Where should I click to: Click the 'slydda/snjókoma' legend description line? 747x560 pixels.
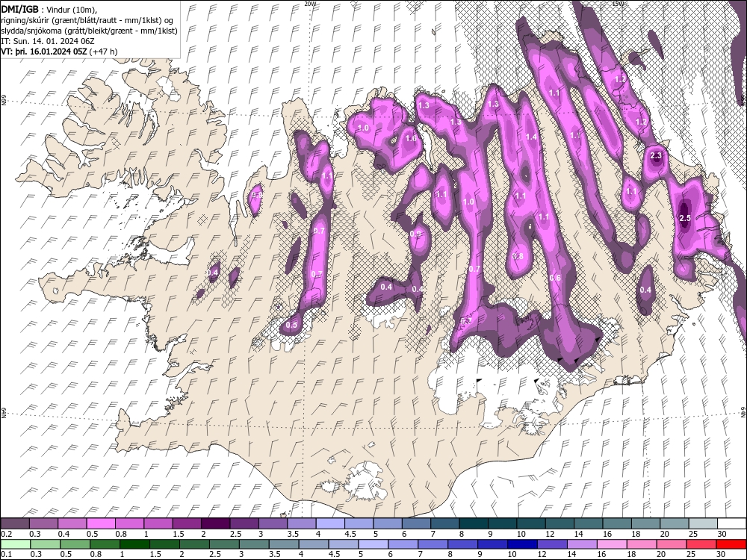(x=89, y=31)
